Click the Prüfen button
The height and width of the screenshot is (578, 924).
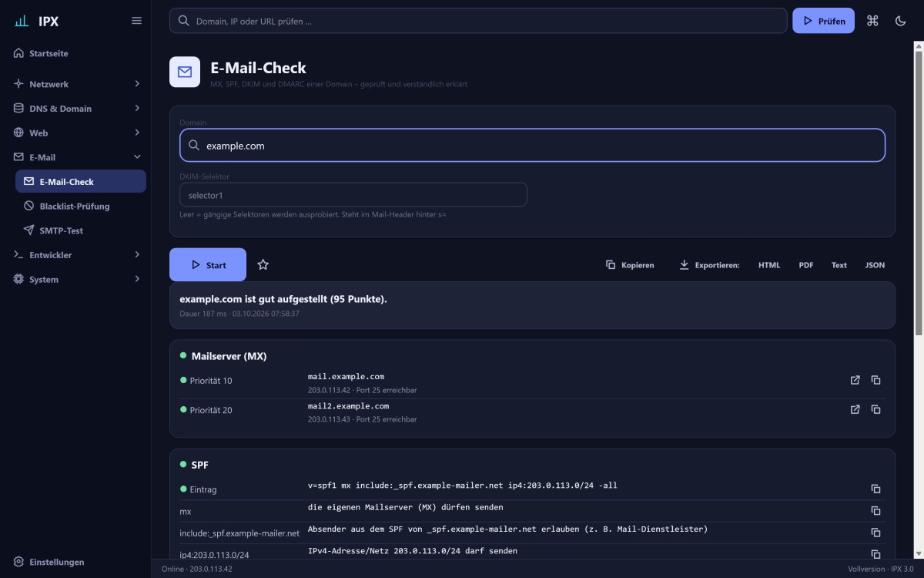coord(823,21)
